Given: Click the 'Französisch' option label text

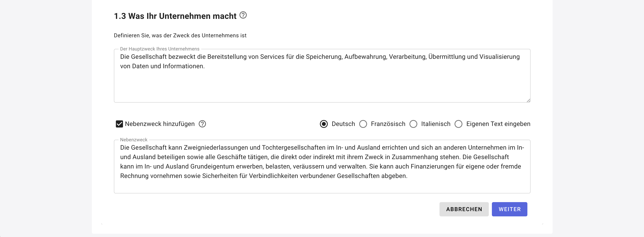Looking at the screenshot, I should click(x=388, y=124).
